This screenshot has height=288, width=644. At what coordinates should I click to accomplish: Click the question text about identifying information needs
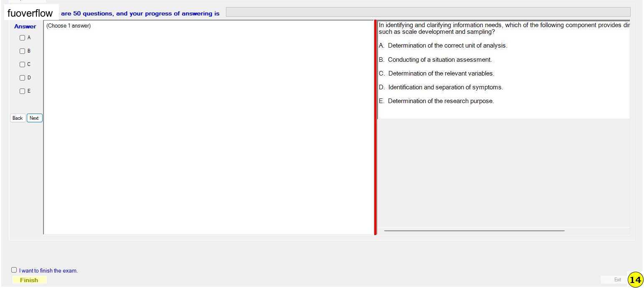pyautogui.click(x=504, y=28)
